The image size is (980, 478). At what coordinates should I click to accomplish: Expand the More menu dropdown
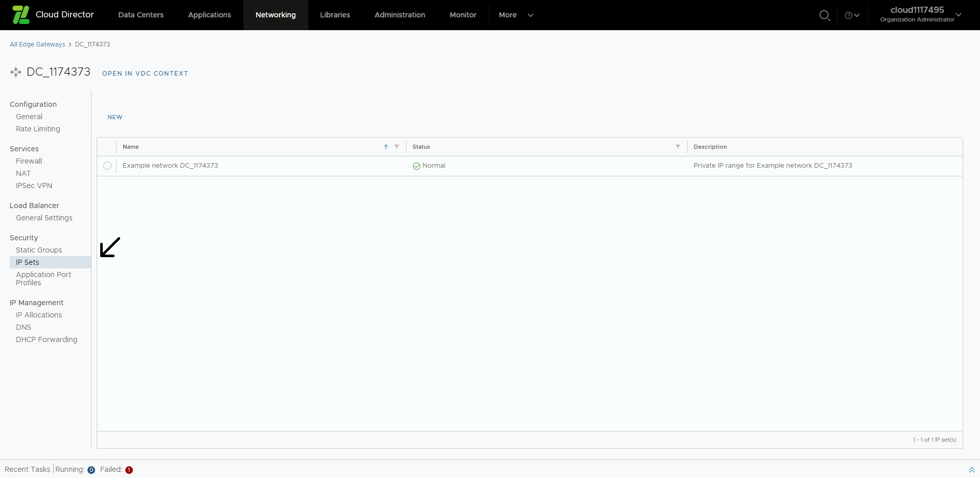point(516,15)
